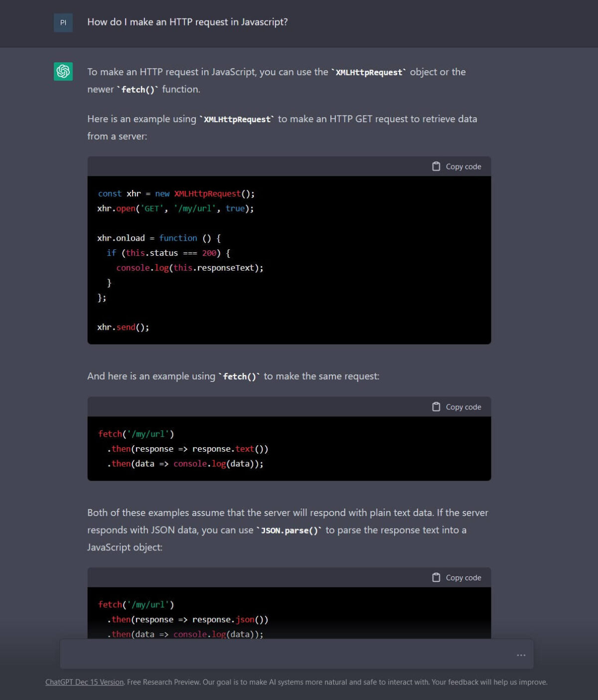This screenshot has height=700, width=598.
Task: Open the ellipsis options in the message box
Action: (520, 655)
